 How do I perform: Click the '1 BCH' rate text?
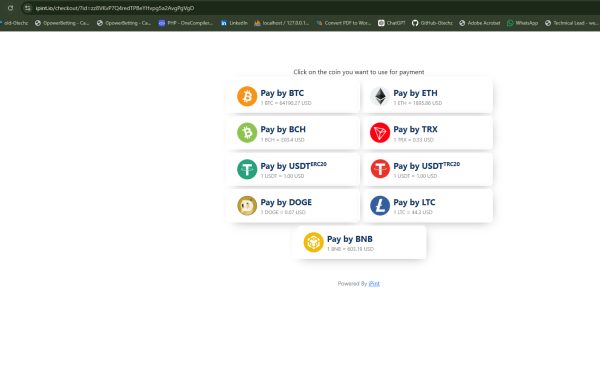click(282, 140)
